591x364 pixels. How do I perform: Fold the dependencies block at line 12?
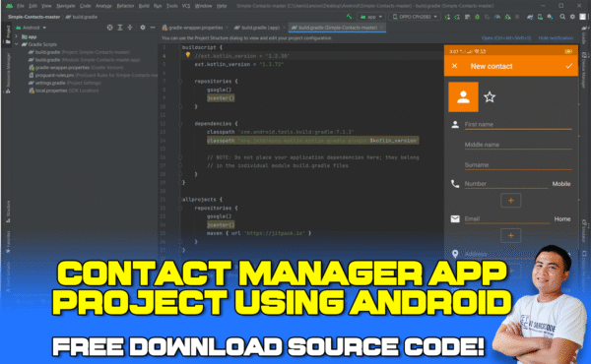click(180, 124)
